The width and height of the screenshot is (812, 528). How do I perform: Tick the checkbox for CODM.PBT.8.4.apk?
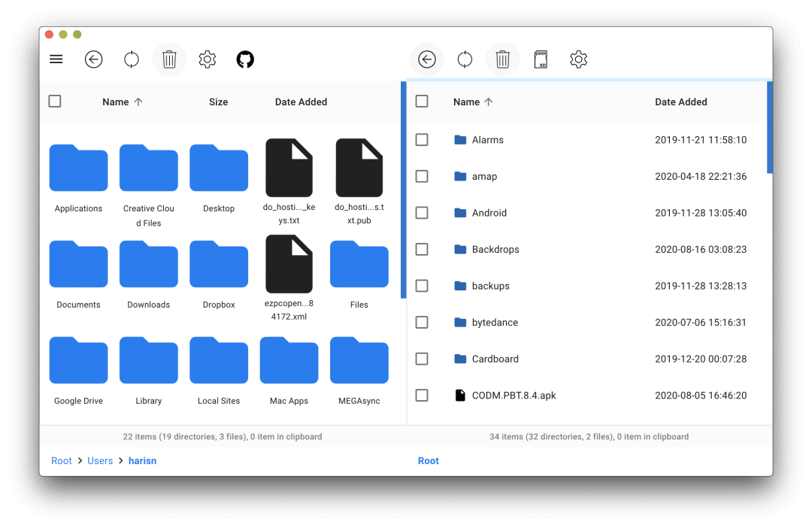tap(422, 395)
